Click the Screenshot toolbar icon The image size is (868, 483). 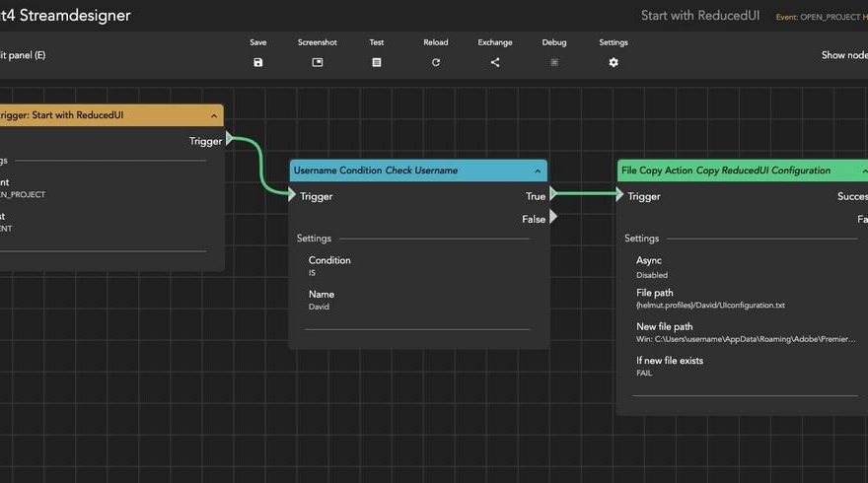pyautogui.click(x=318, y=62)
